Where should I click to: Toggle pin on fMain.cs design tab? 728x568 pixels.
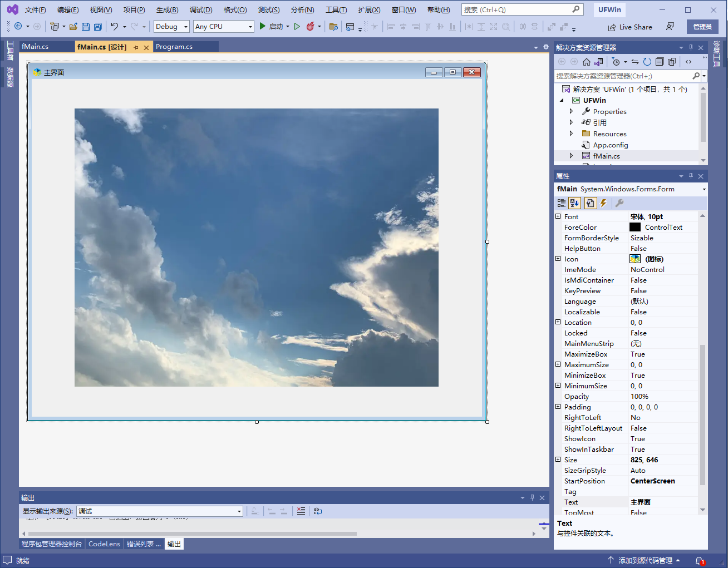(136, 47)
